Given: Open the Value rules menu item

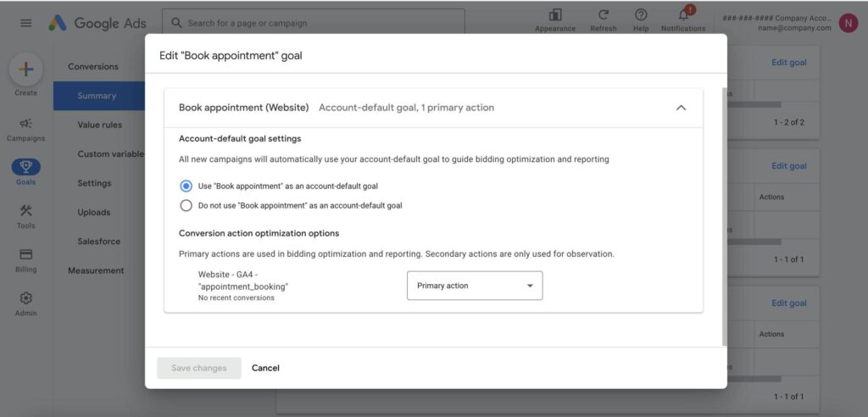Looking at the screenshot, I should tap(100, 125).
